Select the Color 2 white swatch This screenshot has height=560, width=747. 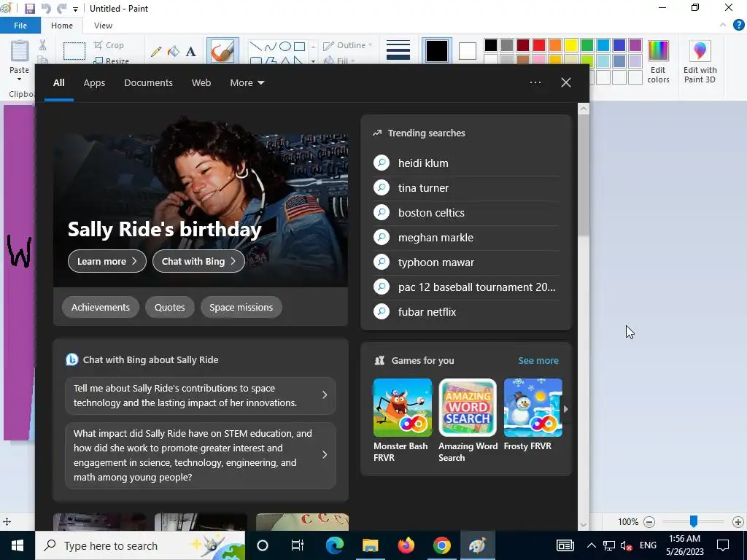[x=468, y=51]
